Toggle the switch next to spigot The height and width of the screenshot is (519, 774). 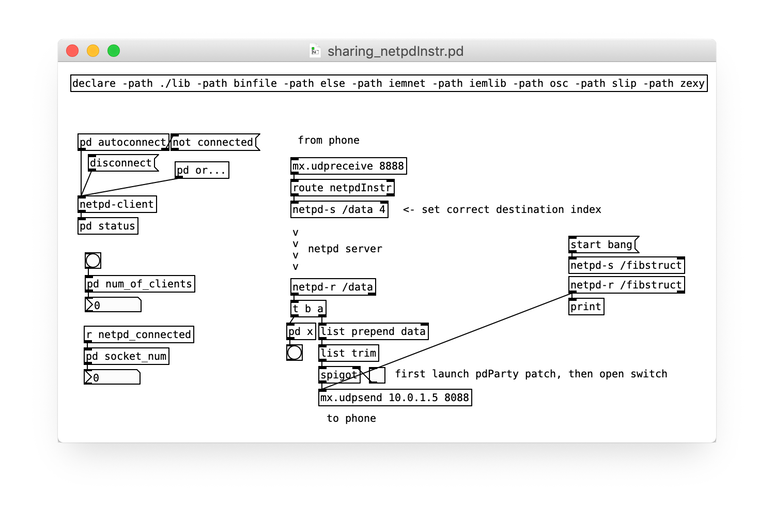click(378, 376)
